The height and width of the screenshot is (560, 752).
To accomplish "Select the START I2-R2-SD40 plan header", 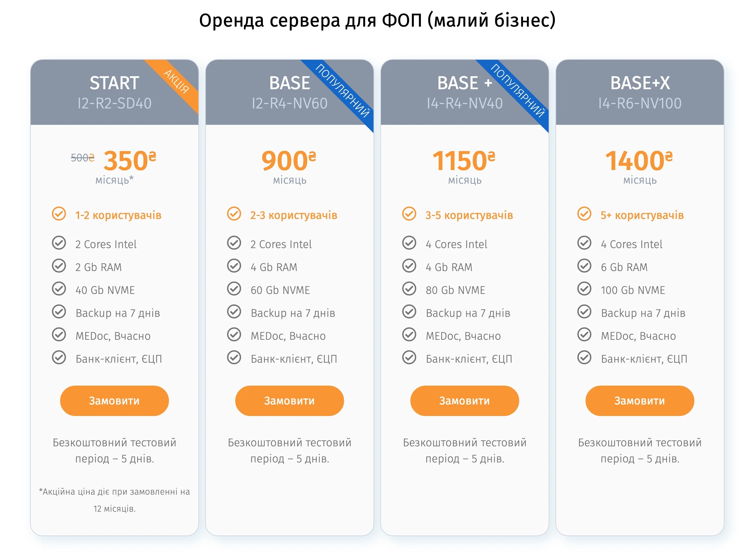I will (x=114, y=92).
